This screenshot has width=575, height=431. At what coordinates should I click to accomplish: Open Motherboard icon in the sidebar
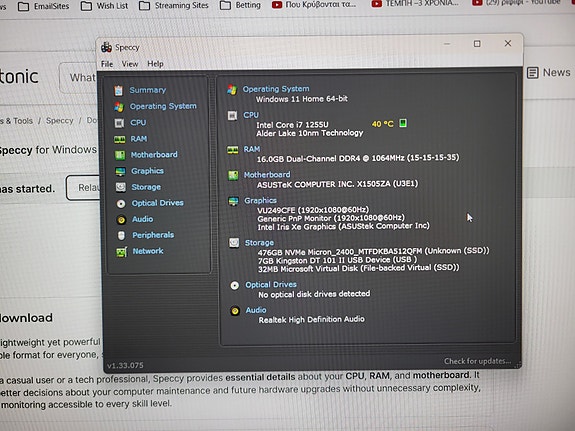click(x=120, y=155)
